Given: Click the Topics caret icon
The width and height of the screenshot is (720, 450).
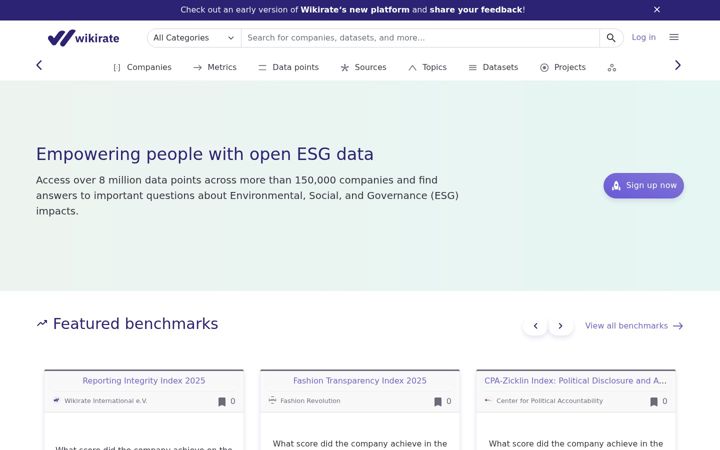Looking at the screenshot, I should pos(412,68).
